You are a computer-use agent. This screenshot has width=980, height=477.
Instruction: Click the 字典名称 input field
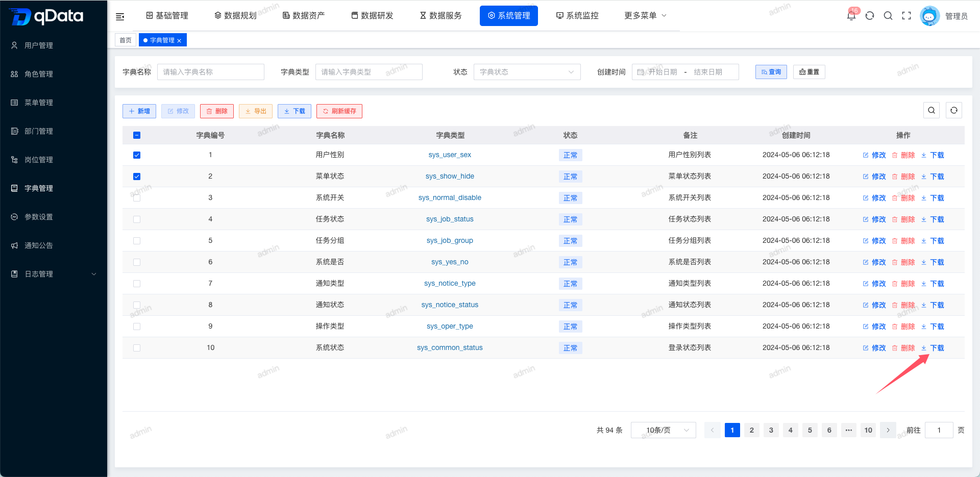(x=211, y=72)
